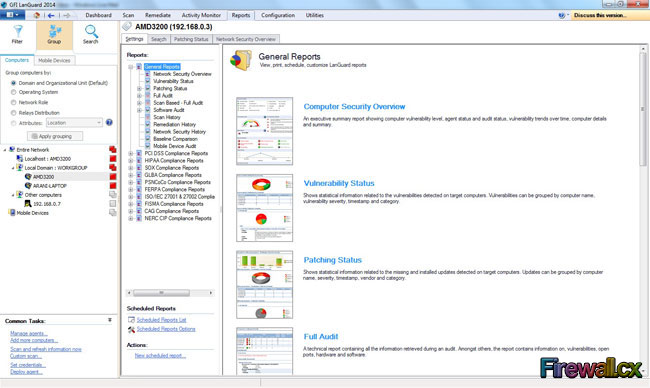Expand PCI DSS Compliance Reports node
Image resolution: width=650 pixels, height=388 pixels.
pos(131,153)
